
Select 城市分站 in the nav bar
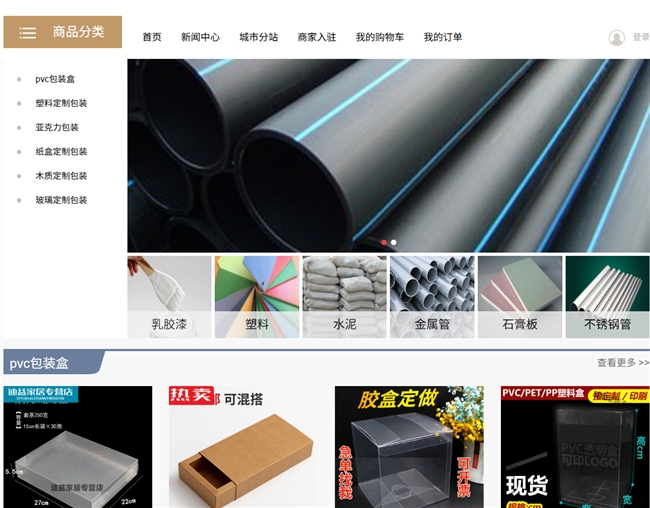click(259, 37)
